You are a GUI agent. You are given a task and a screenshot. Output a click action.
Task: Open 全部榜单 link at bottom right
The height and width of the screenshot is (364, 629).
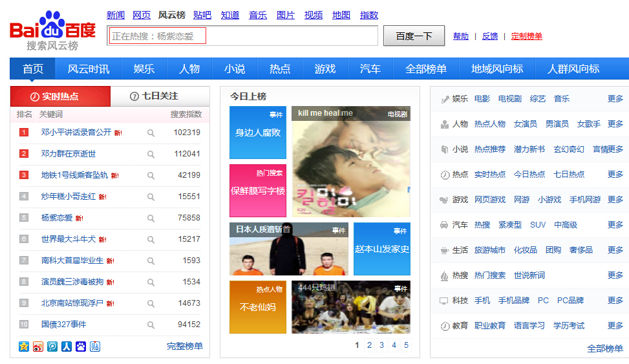click(x=605, y=348)
